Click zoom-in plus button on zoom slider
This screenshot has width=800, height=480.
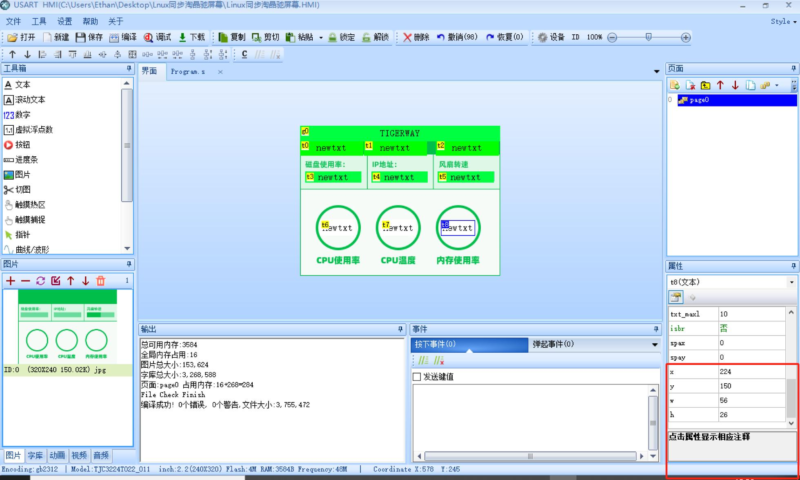(686, 37)
